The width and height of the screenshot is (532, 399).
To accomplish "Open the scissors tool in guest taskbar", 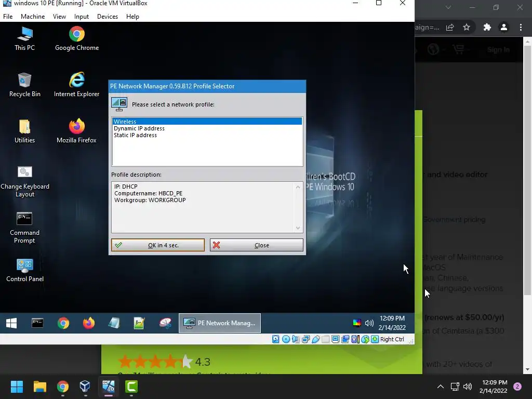I will pyautogui.click(x=165, y=323).
